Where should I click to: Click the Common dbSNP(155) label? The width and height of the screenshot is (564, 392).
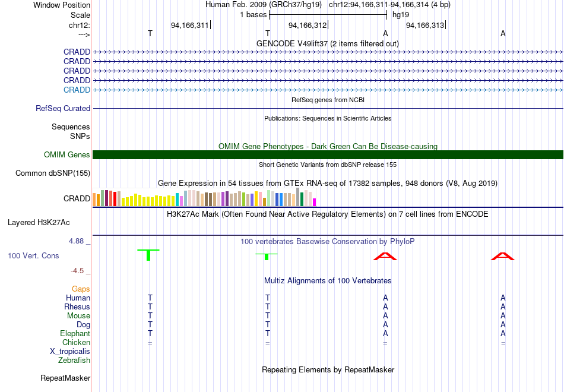pos(52,173)
